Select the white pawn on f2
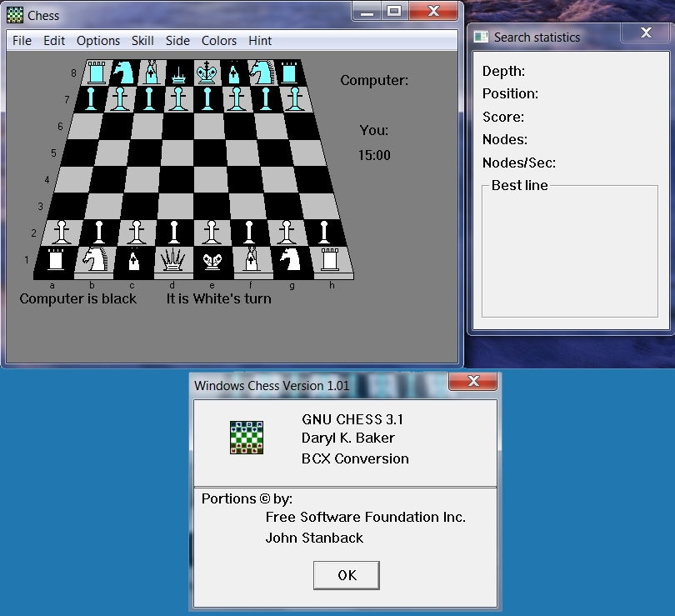The height and width of the screenshot is (616, 675). point(249,233)
